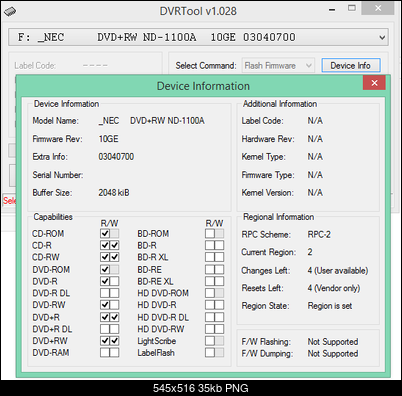Click the Firmware Rev value 10GE
The height and width of the screenshot is (396, 402).
click(108, 139)
